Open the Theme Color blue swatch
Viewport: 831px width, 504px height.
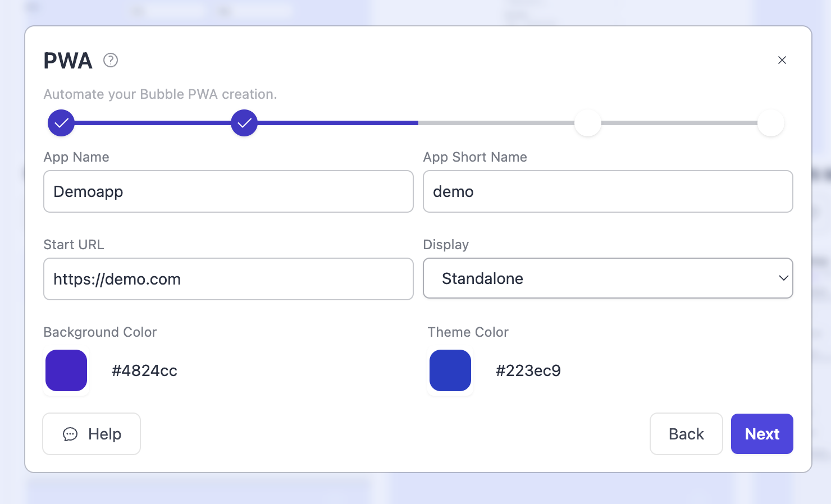click(x=450, y=370)
